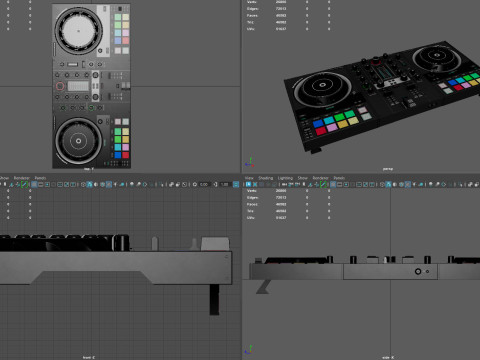Switch side view to wireframe shading

coord(382,184)
